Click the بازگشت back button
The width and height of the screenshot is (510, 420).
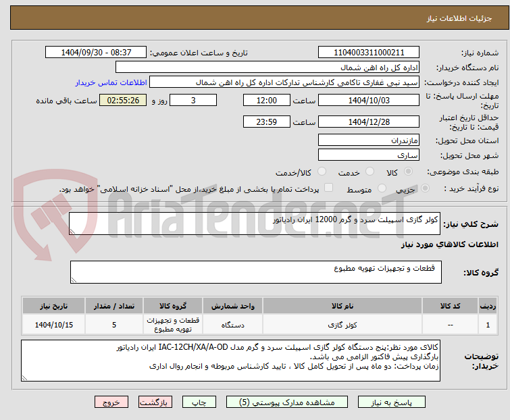point(155,402)
